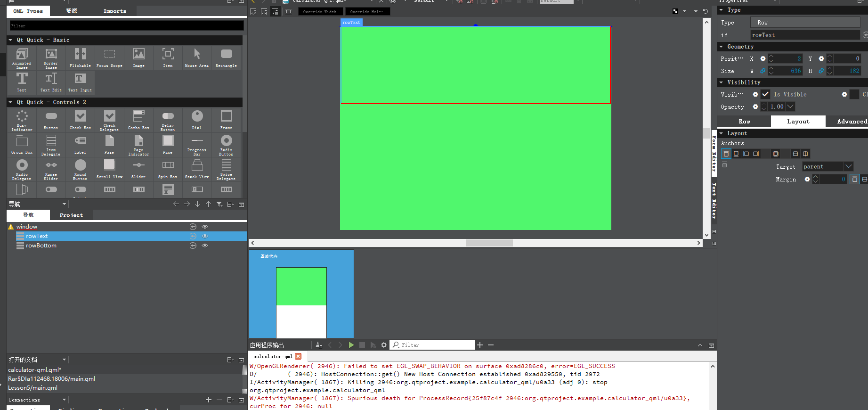Viewport: 868px width, 410px height.
Task: Toggle visibility of rowText item
Action: pyautogui.click(x=205, y=236)
